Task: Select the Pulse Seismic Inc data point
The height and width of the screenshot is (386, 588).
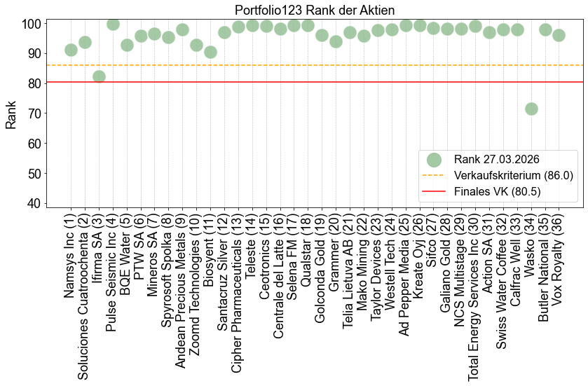Action: tap(113, 25)
